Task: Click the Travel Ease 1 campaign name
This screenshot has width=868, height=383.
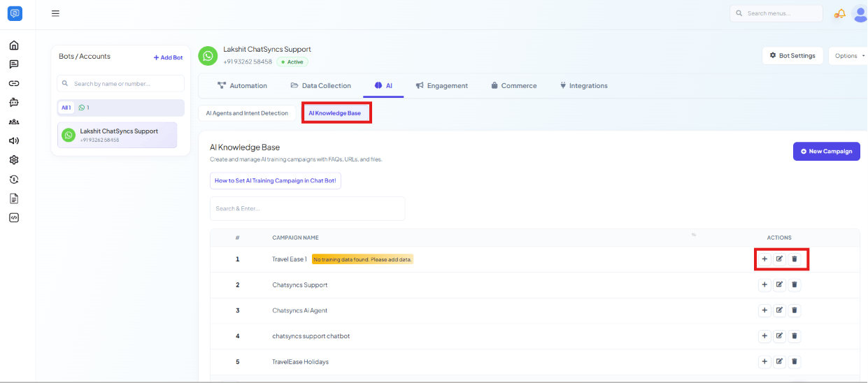Action: [x=290, y=259]
